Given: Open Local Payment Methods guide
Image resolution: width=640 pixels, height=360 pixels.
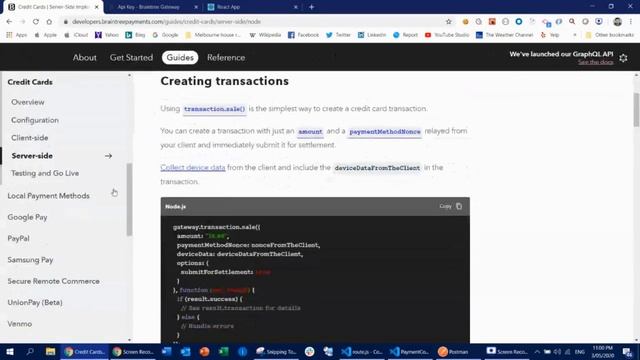Looking at the screenshot, I should [x=49, y=196].
